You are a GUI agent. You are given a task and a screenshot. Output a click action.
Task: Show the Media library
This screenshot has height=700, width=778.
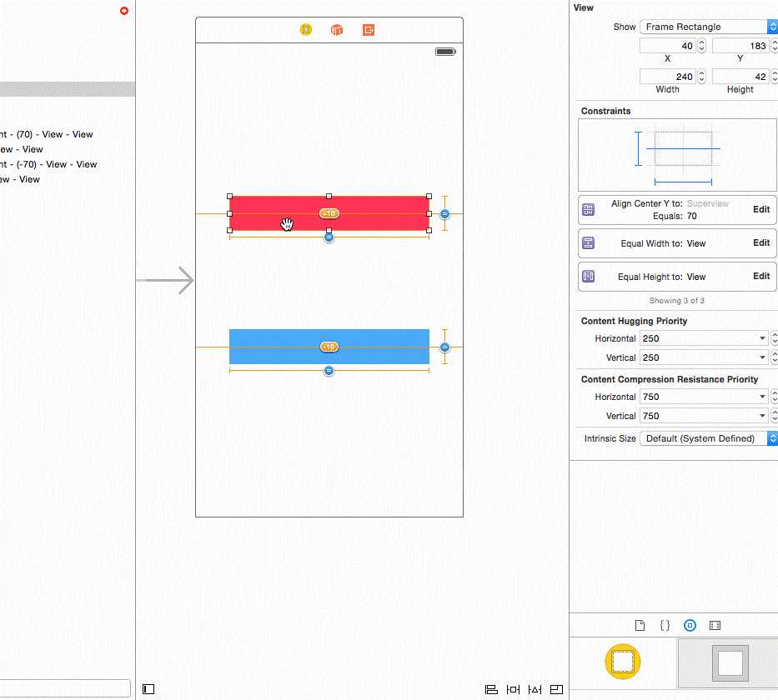click(x=715, y=626)
